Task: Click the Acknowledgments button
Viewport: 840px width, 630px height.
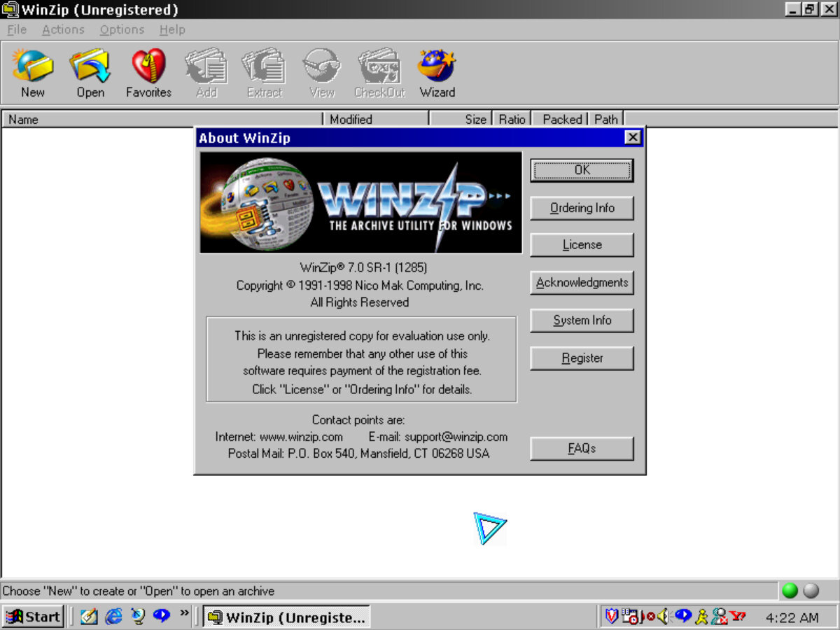Action: tap(582, 283)
